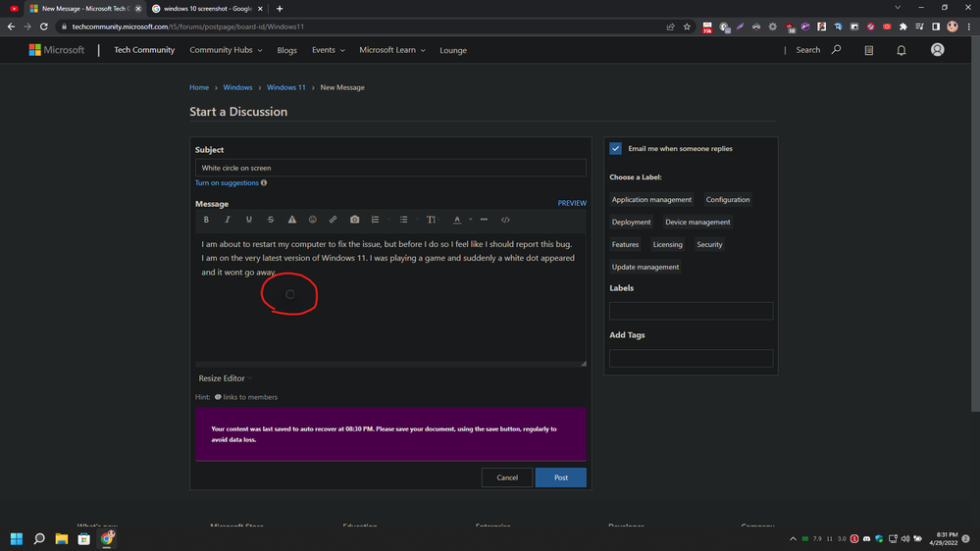Select the Application management label
Viewport: 980px width, 551px height.
[651, 200]
